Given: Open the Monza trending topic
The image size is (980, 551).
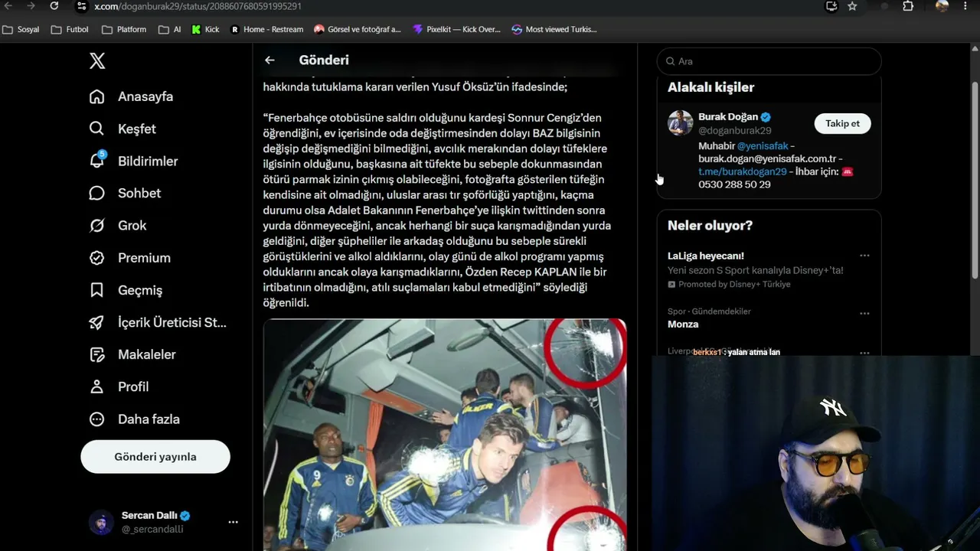Looking at the screenshot, I should tap(683, 324).
